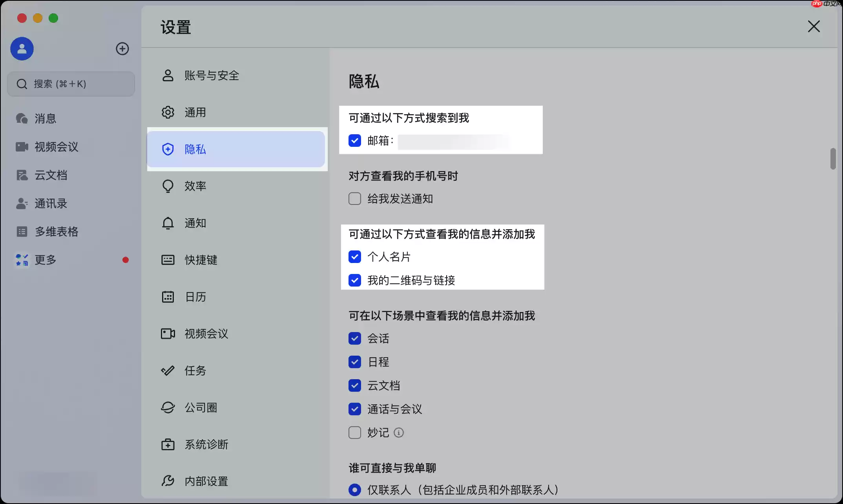
Task: Close the settings panel with X
Action: click(x=814, y=27)
